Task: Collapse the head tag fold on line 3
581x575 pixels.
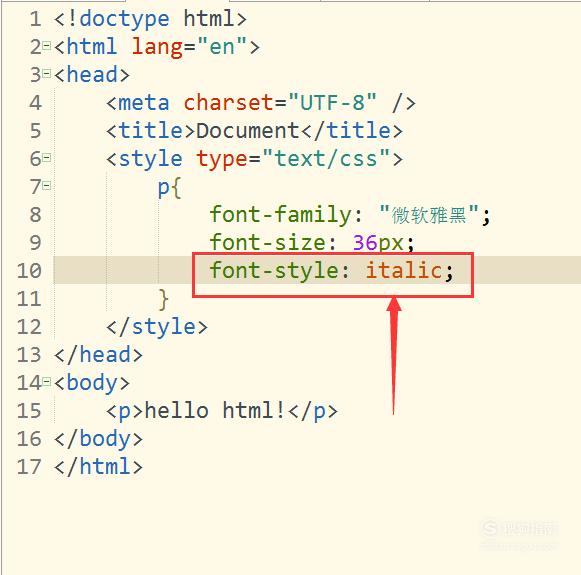Action: pos(47,73)
